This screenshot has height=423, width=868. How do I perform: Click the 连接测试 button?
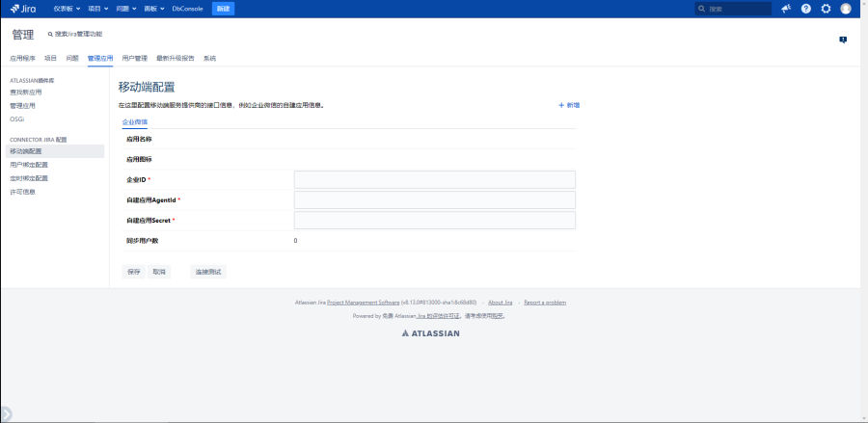pyautogui.click(x=208, y=272)
